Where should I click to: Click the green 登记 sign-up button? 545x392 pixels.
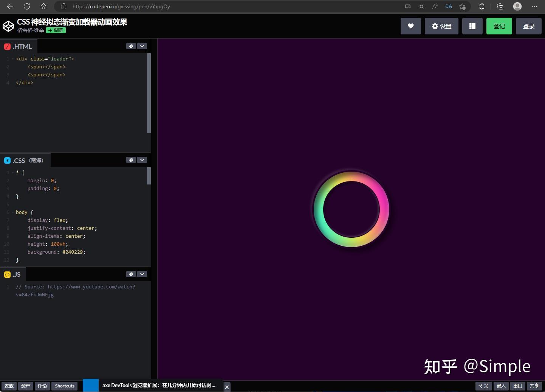(499, 26)
